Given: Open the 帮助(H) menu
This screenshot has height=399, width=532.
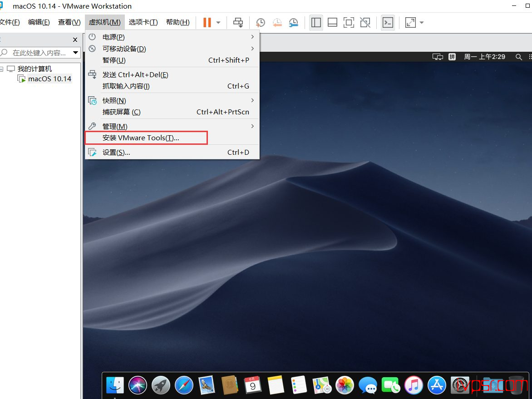Looking at the screenshot, I should coord(178,22).
